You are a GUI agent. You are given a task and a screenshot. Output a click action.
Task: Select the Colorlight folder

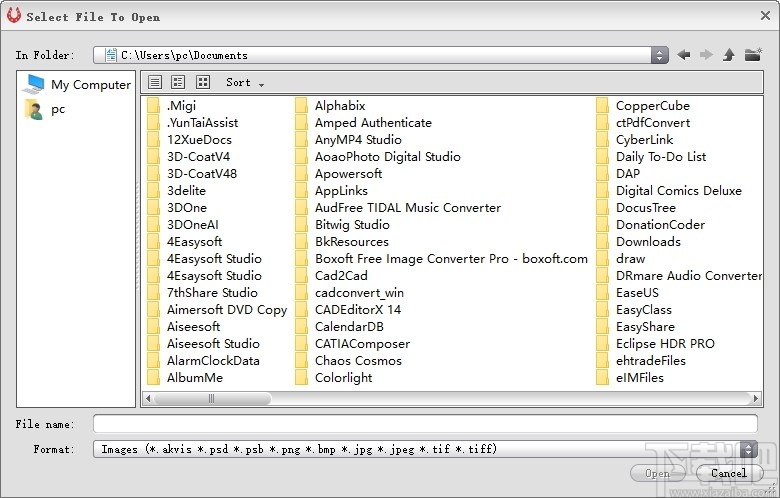(334, 378)
